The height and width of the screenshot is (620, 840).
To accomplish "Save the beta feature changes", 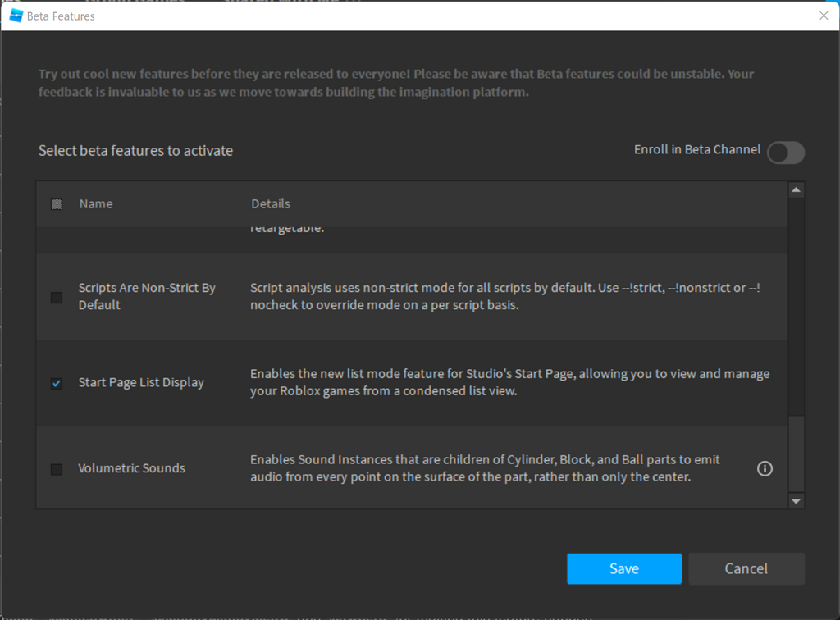I will (x=623, y=568).
